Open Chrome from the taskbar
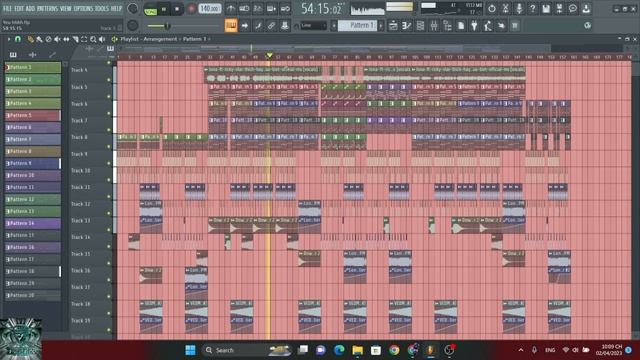The image size is (640, 360). 394,350
